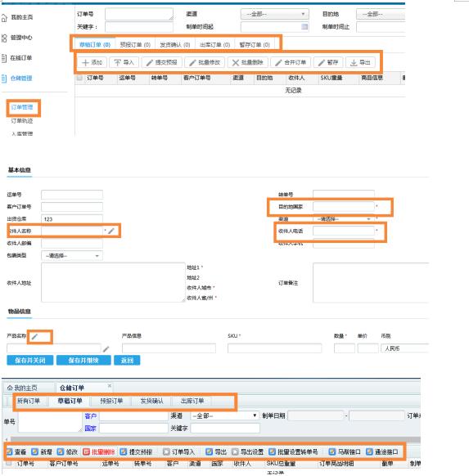Click the 批量修改 pencil button
The image size is (469, 476).
click(x=205, y=62)
